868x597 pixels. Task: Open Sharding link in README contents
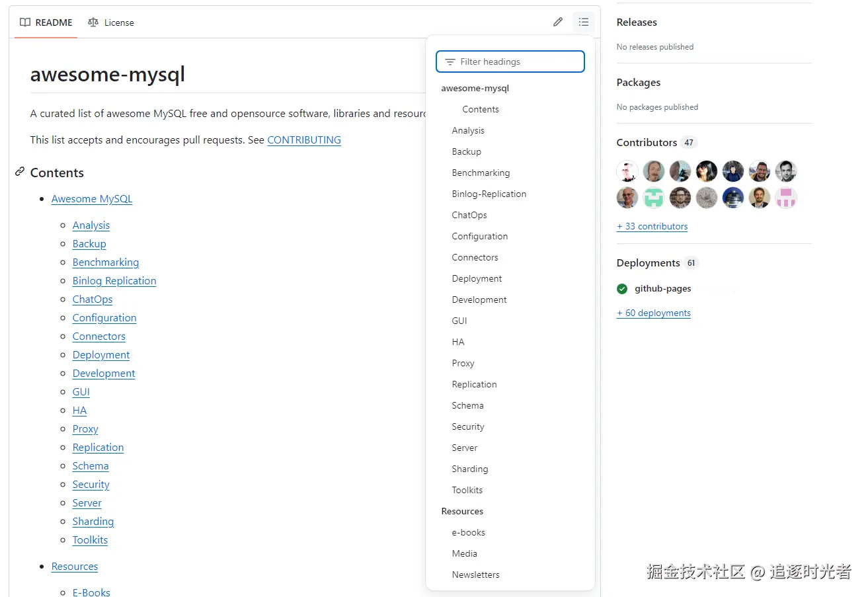[x=93, y=522]
